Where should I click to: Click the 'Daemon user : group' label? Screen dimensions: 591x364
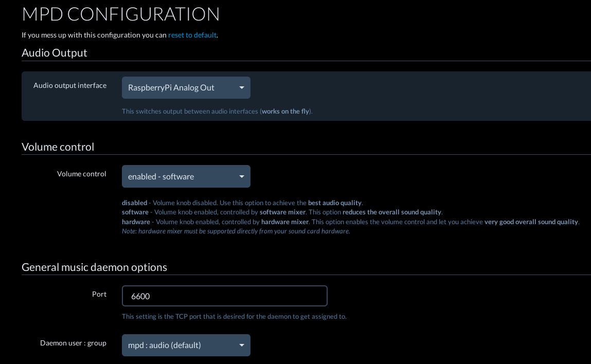(73, 343)
